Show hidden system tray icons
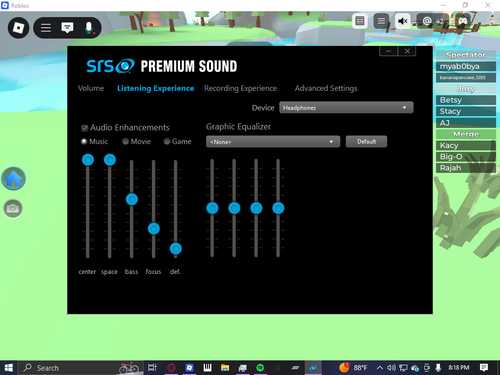The height and width of the screenshot is (375, 500). (379, 368)
